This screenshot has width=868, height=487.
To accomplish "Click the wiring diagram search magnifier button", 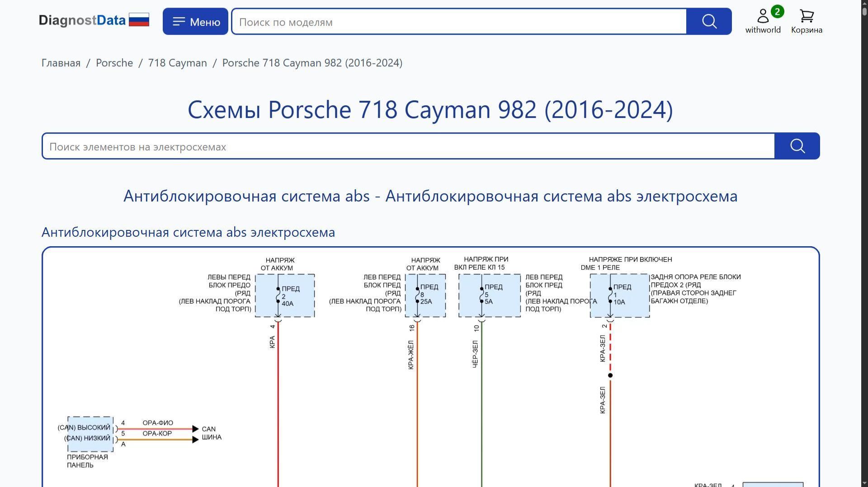I will click(797, 146).
